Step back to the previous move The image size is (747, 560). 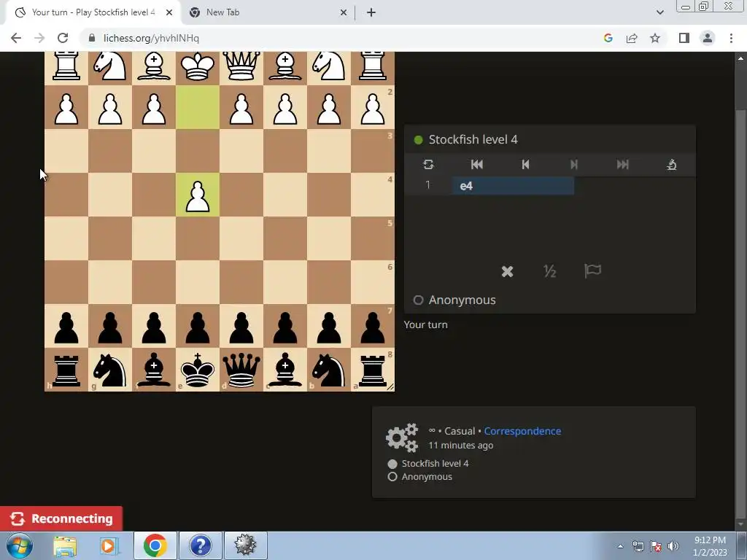pos(525,165)
